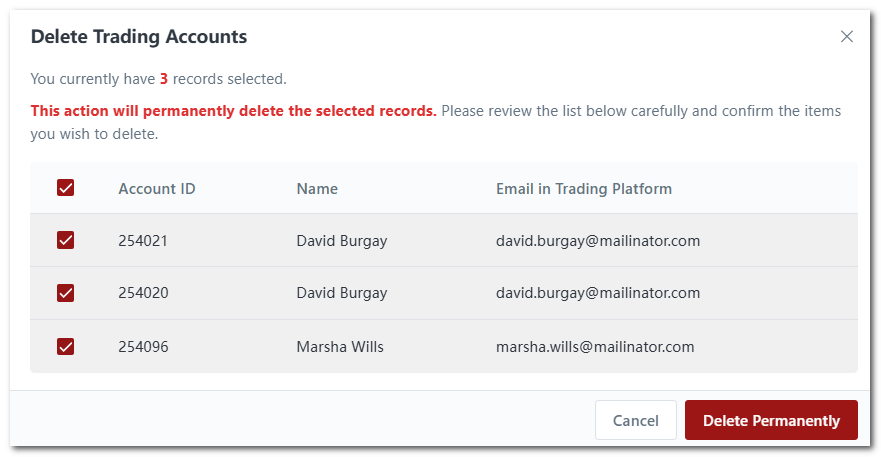Click the email in the 254021 row
This screenshot has height=457, width=881.
(x=597, y=240)
